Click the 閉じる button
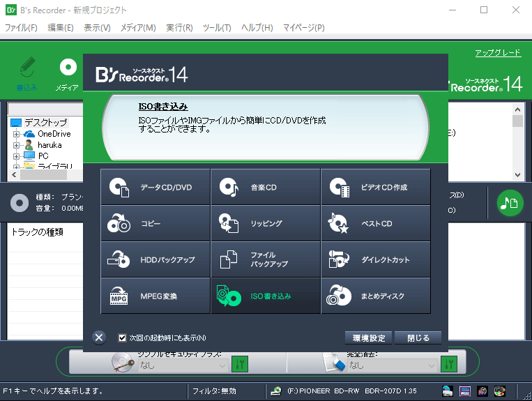The image size is (532, 401). pos(418,338)
